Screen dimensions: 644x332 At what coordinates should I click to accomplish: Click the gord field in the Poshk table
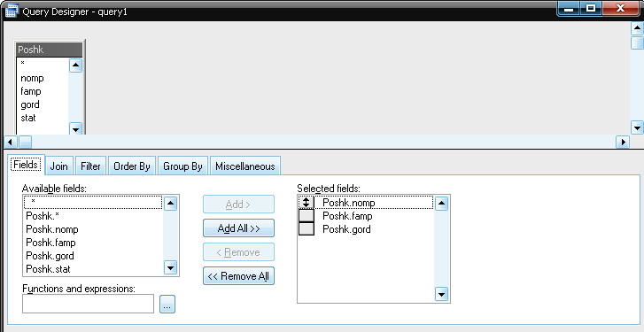click(x=43, y=104)
